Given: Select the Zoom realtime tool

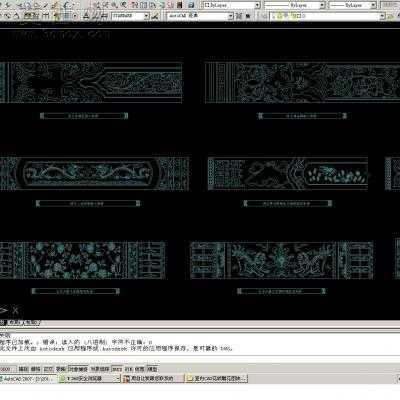Looking at the screenshot, I should 106,5.
